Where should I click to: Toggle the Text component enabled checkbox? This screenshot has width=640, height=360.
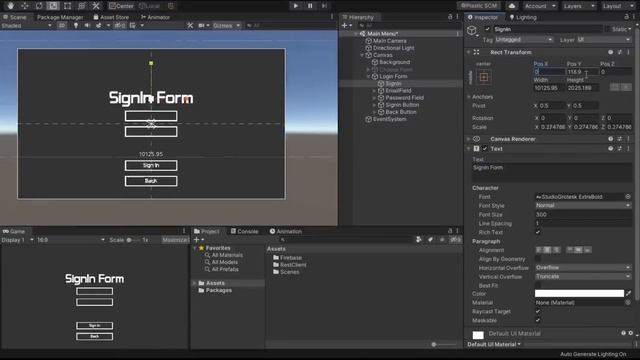coord(485,149)
